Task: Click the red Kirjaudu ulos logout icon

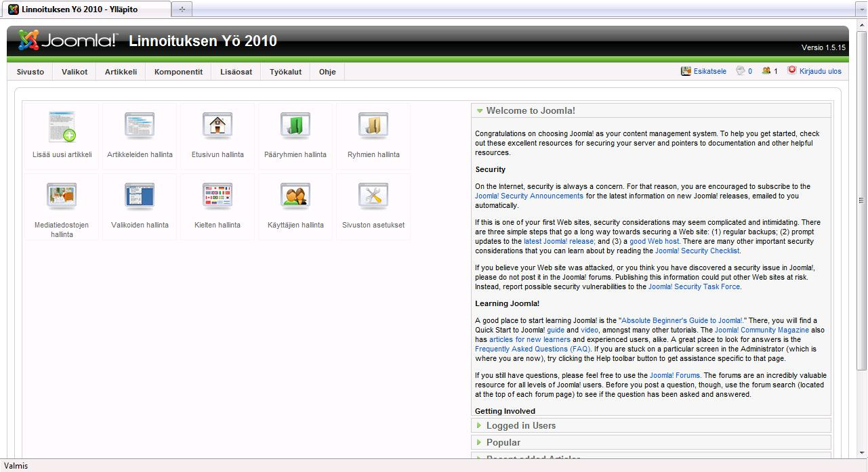Action: pos(791,70)
